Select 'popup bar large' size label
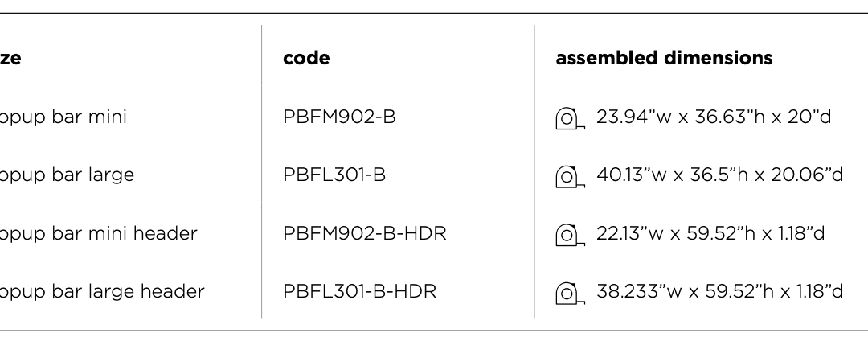This screenshot has height=341, width=868. tap(67, 175)
